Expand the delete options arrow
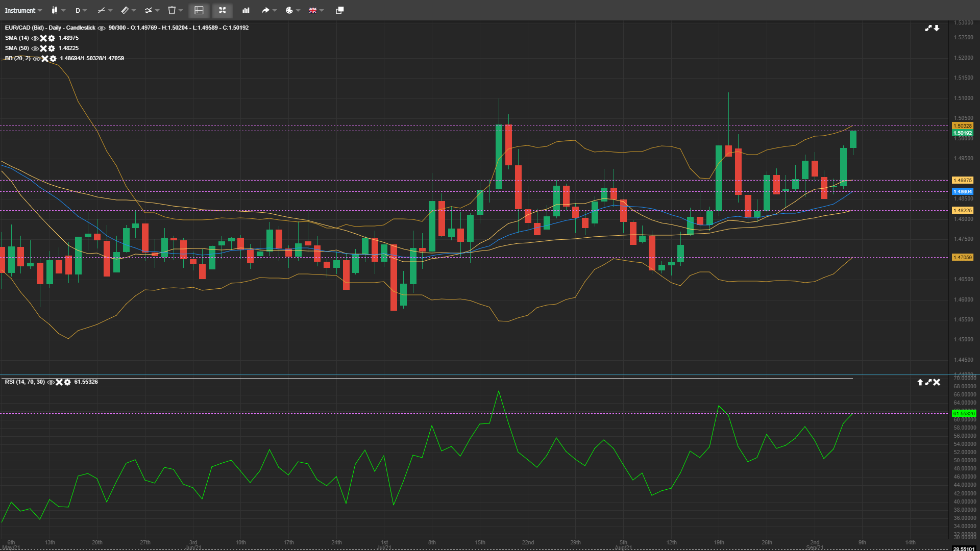 181,10
